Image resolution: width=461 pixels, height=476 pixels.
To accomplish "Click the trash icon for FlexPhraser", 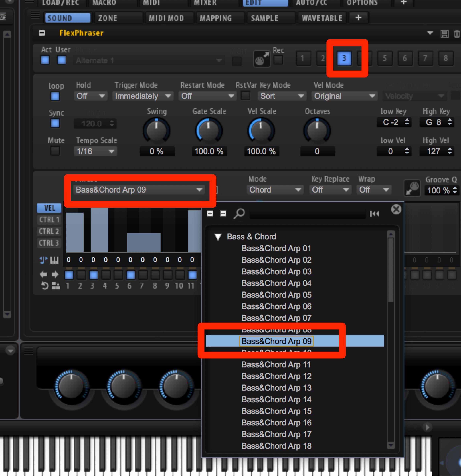I will [x=457, y=33].
